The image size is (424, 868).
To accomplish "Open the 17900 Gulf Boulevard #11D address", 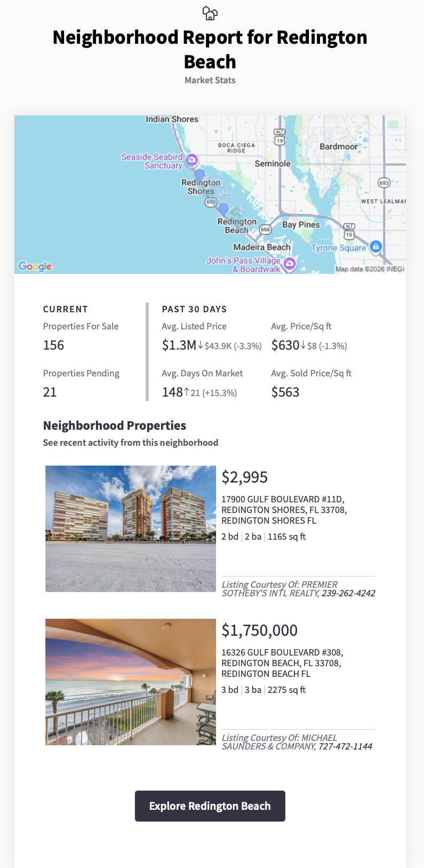I will (x=284, y=510).
